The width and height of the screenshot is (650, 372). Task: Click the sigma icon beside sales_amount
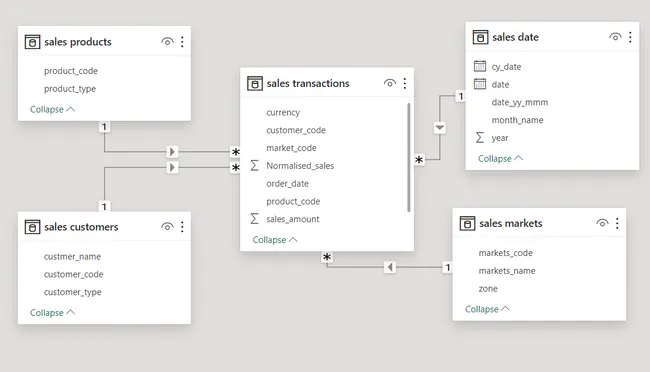[x=255, y=219]
